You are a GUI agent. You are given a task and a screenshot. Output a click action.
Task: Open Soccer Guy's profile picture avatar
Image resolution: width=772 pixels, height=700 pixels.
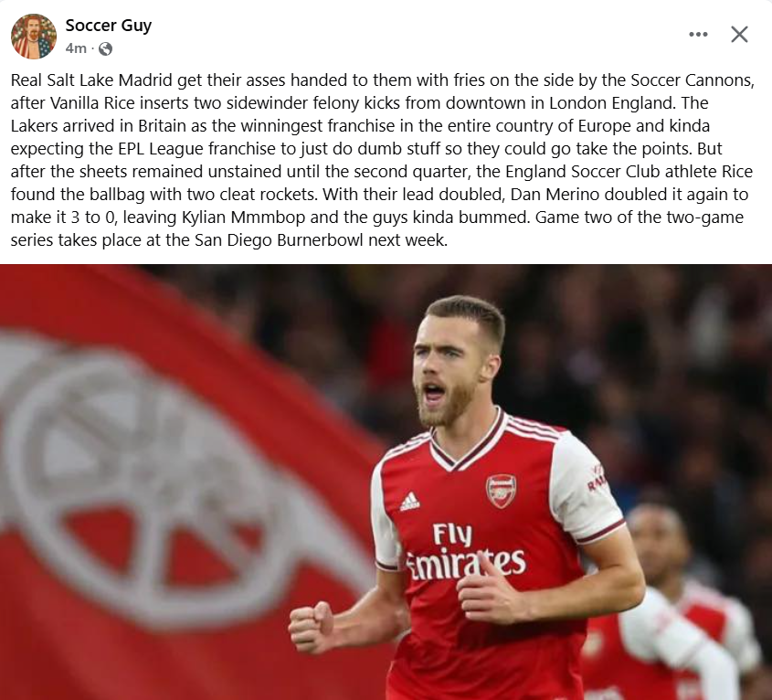[x=34, y=37]
